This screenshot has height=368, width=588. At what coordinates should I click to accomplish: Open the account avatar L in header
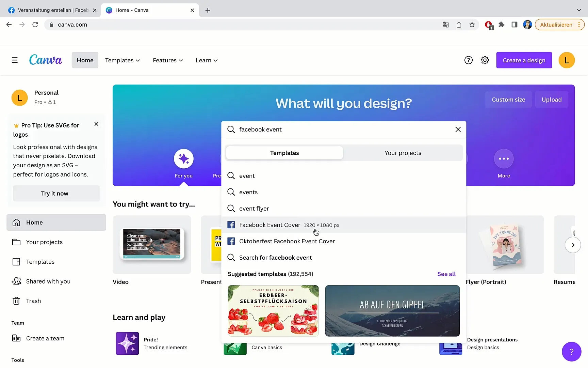567,60
